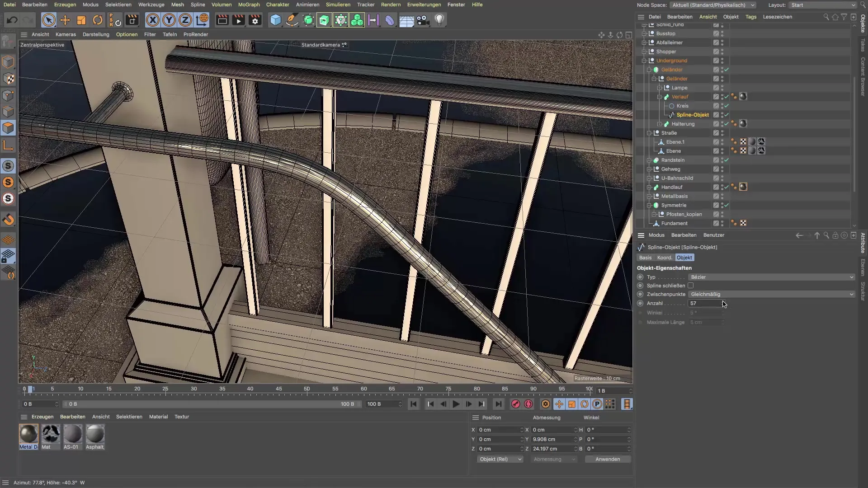Play the animation forward
This screenshot has width=868, height=488.
pyautogui.click(x=456, y=404)
